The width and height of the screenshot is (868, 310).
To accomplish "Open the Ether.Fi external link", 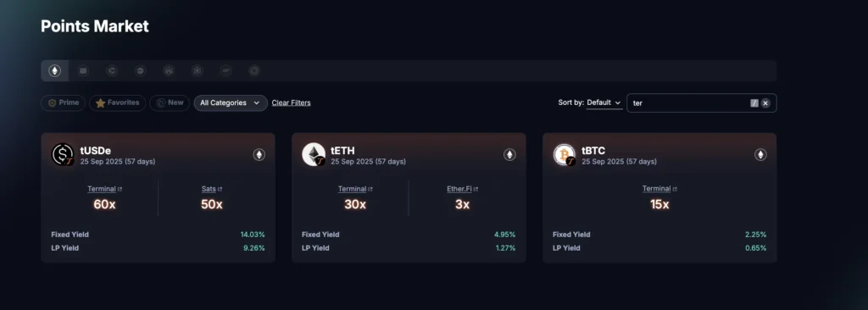I will click(x=462, y=189).
